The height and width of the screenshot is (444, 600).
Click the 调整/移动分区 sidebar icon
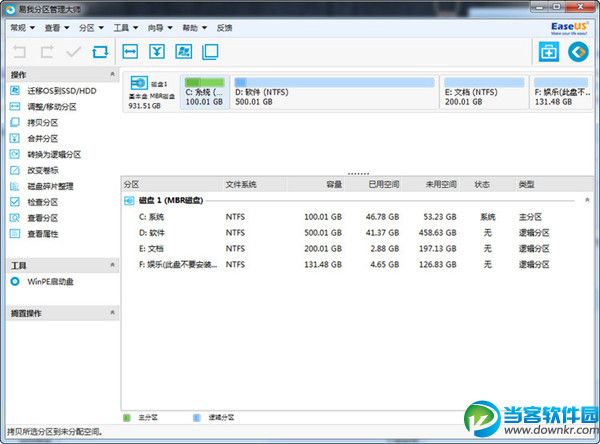[15, 106]
